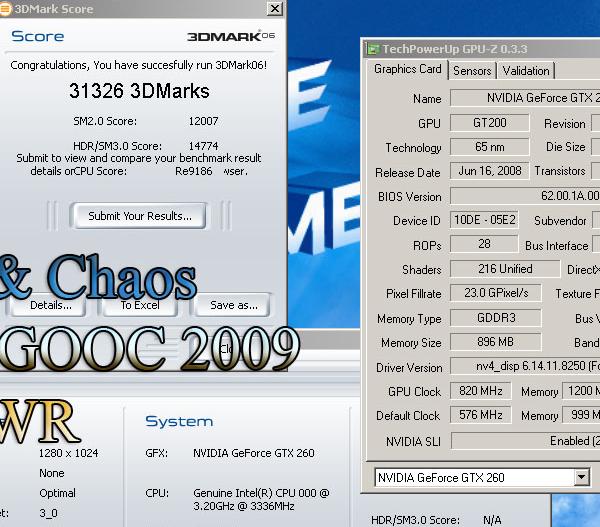Click the 3DMark Score window icon
Image resolution: width=600 pixels, height=527 pixels.
(5, 9)
